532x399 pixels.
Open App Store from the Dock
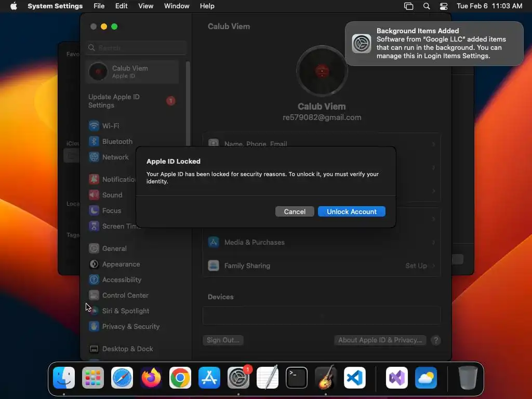(x=209, y=378)
